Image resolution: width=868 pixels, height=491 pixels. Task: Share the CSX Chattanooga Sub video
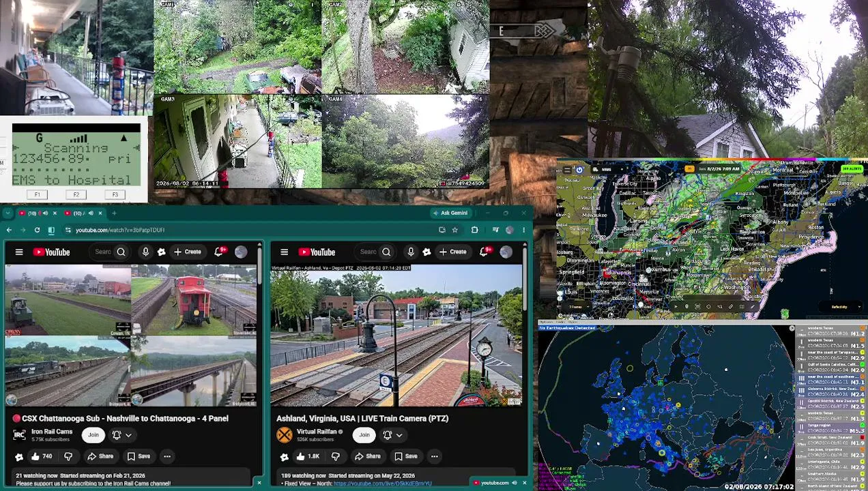(100, 456)
